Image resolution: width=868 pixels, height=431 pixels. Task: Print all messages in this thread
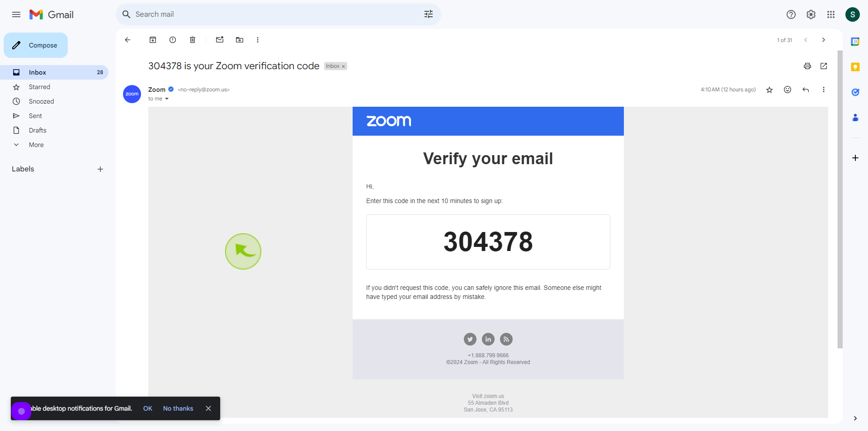pyautogui.click(x=807, y=66)
